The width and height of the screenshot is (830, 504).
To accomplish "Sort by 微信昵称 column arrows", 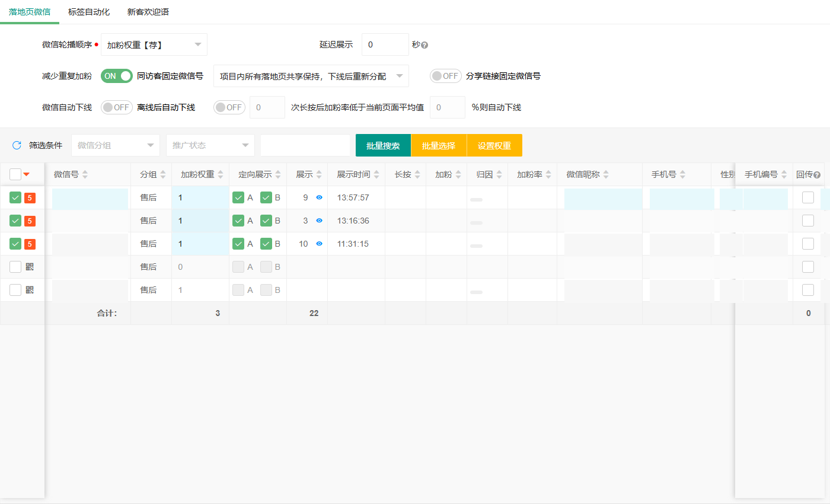I will (x=606, y=174).
